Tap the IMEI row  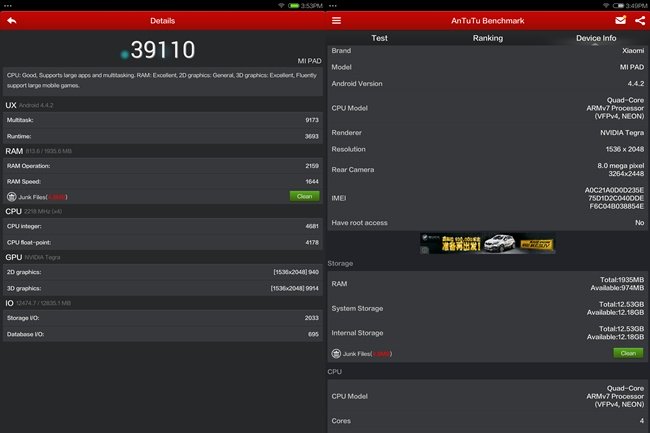click(488, 198)
